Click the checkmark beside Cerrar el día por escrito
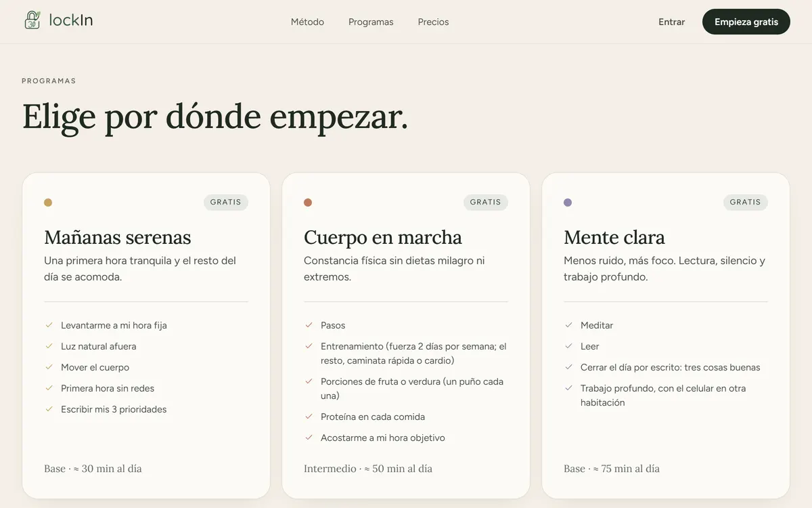The image size is (812, 508). (568, 367)
